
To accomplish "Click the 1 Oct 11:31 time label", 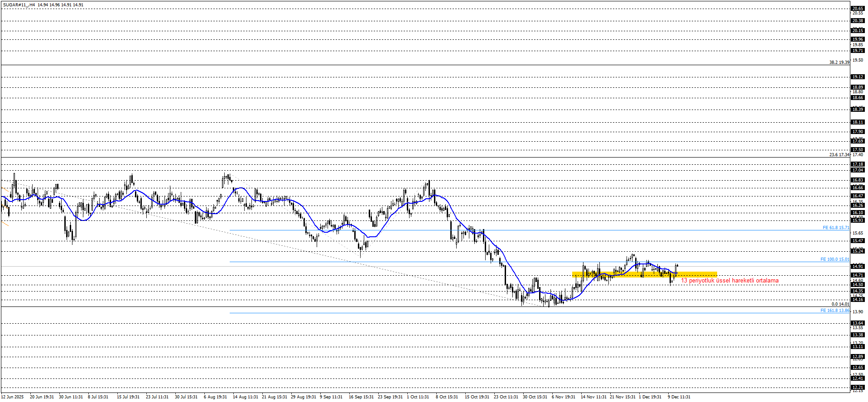I will [x=417, y=397].
